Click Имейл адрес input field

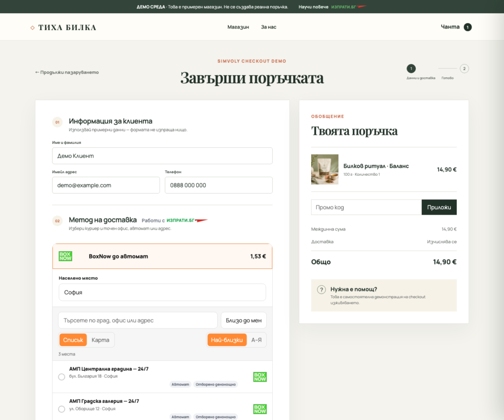[x=106, y=185]
